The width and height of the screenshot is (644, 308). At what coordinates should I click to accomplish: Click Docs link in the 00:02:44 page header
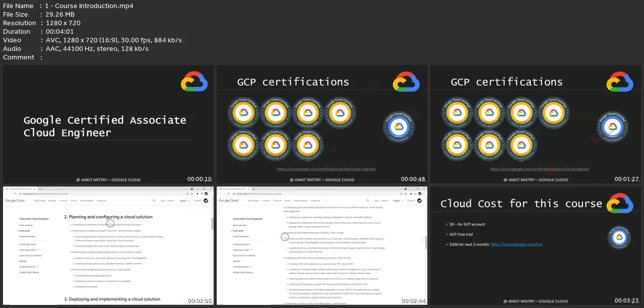(x=376, y=201)
